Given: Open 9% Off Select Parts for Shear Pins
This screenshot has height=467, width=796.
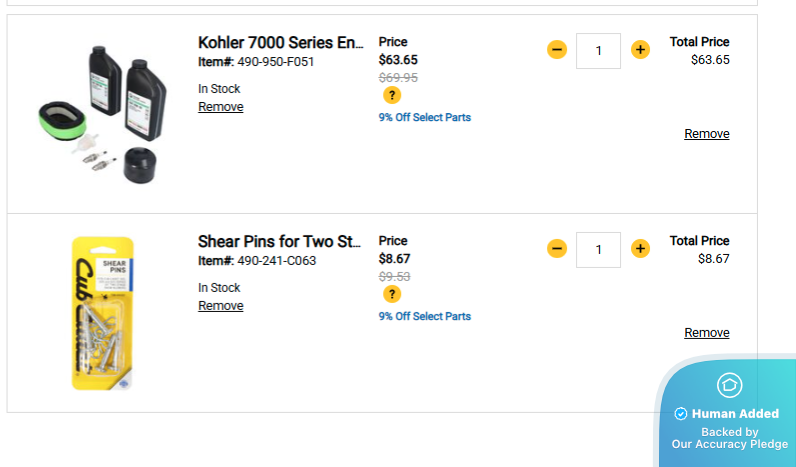Looking at the screenshot, I should [x=424, y=317].
